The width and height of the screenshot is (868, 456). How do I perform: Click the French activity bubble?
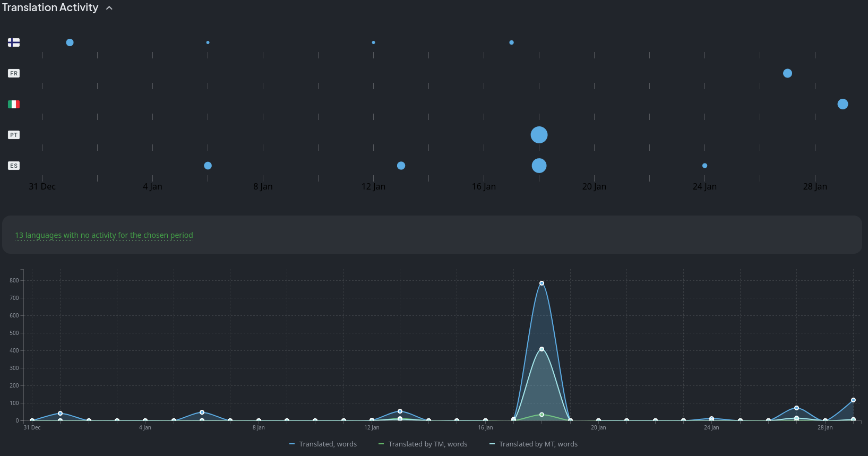click(787, 73)
